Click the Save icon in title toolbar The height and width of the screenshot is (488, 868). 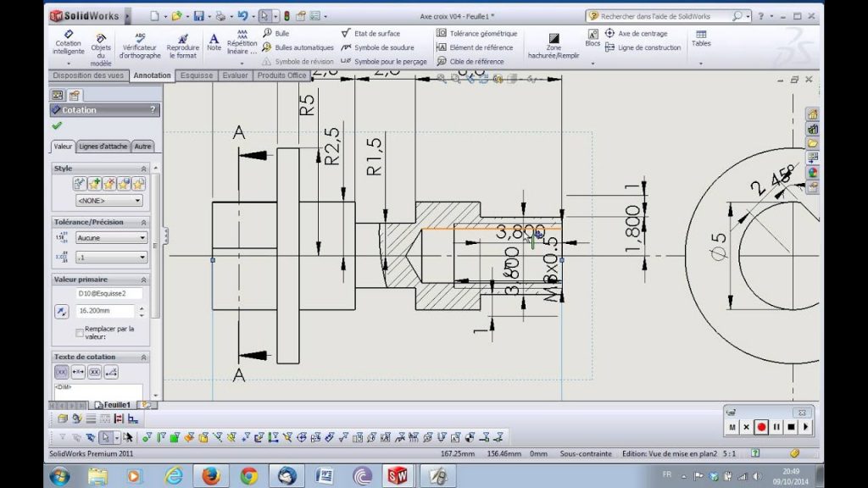198,16
